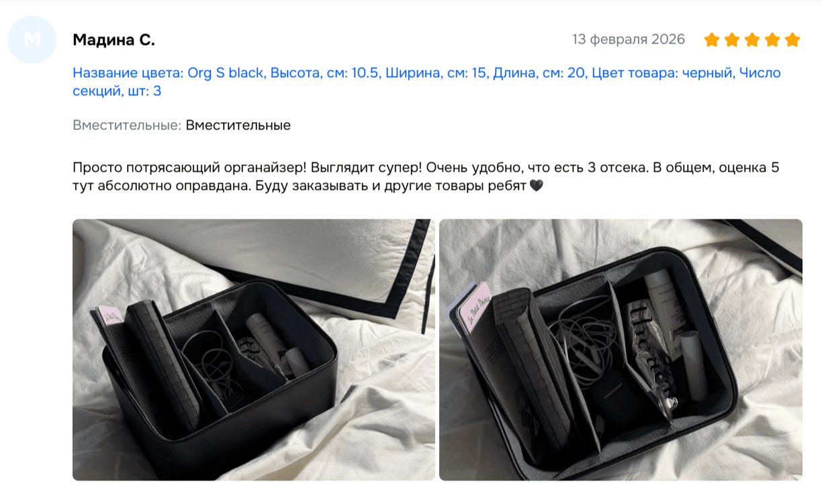Click the black heart emoji in review
Screen dimensions: 822x504
(x=536, y=186)
